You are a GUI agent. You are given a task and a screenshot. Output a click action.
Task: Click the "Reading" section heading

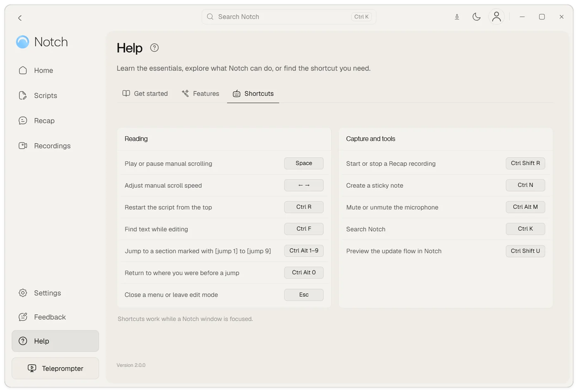click(136, 139)
